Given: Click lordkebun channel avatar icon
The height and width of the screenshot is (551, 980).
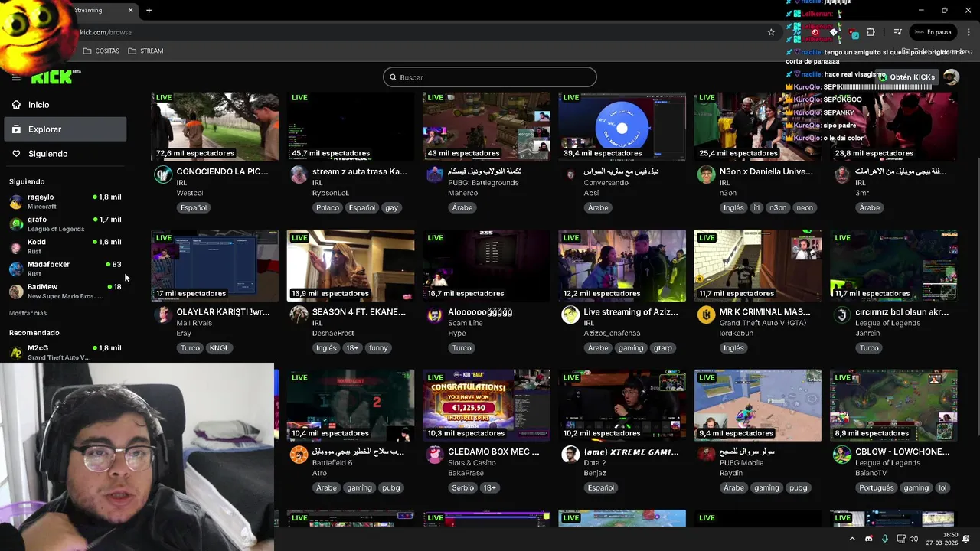Looking at the screenshot, I should coord(706,315).
